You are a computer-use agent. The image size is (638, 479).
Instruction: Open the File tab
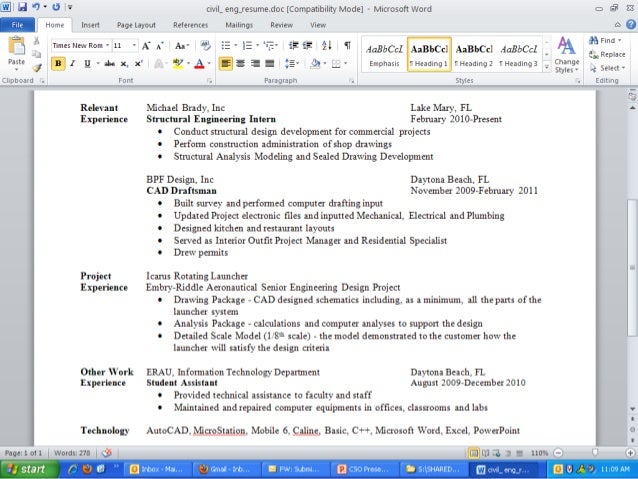(x=17, y=25)
